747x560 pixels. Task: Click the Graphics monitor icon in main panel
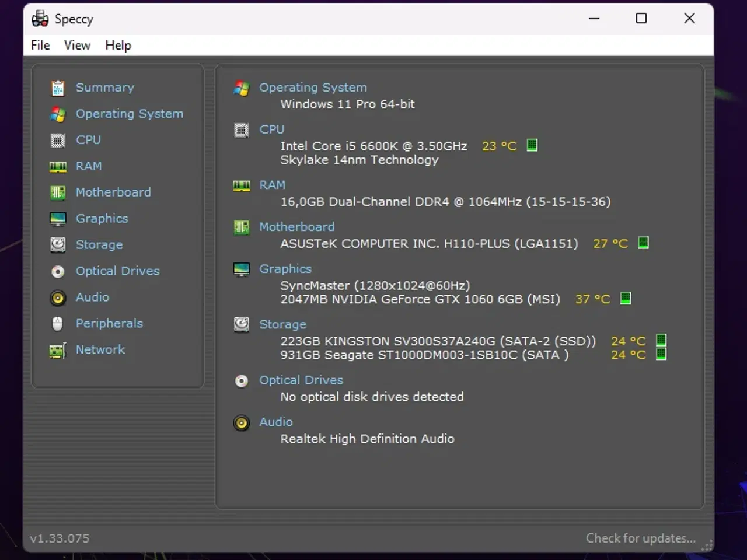point(242,269)
